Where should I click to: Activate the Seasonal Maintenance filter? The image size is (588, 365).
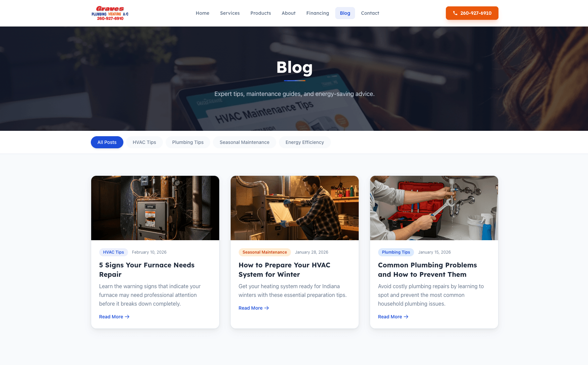[244, 142]
